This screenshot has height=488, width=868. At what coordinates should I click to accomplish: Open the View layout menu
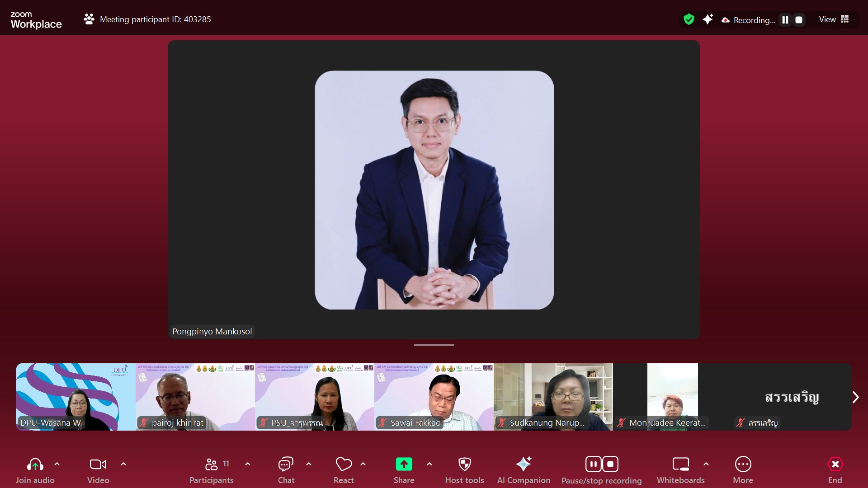tap(834, 19)
